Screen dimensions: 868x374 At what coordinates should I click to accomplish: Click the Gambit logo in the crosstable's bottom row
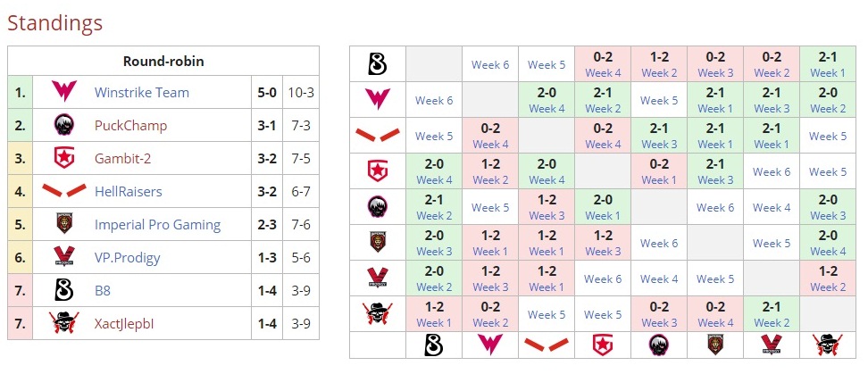tap(603, 345)
